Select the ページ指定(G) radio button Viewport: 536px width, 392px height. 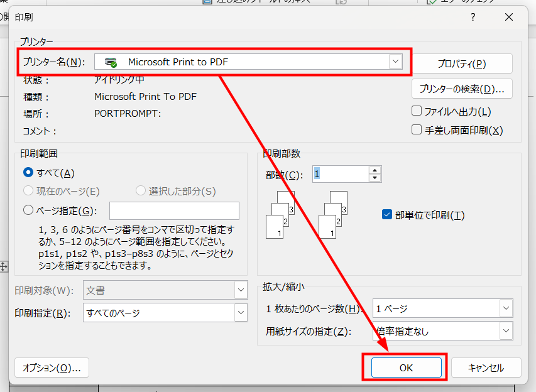pyautogui.click(x=28, y=210)
